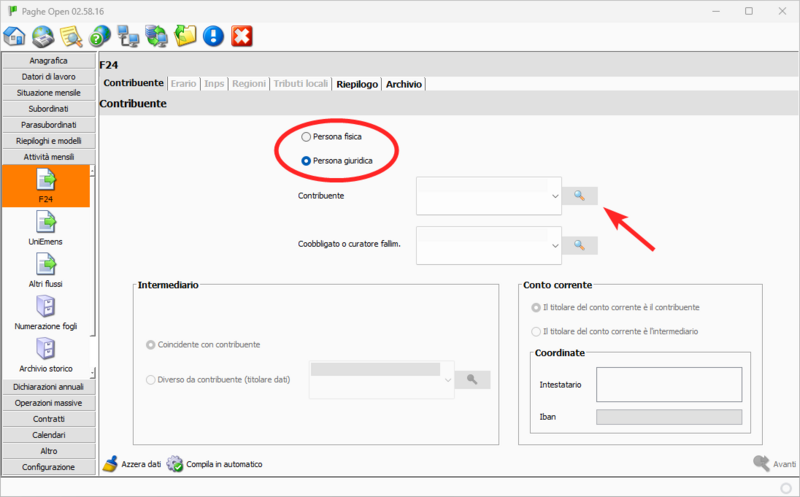Screen dimensions: 800x497
Task: Click the Compila in automatico button
Action: 215,464
